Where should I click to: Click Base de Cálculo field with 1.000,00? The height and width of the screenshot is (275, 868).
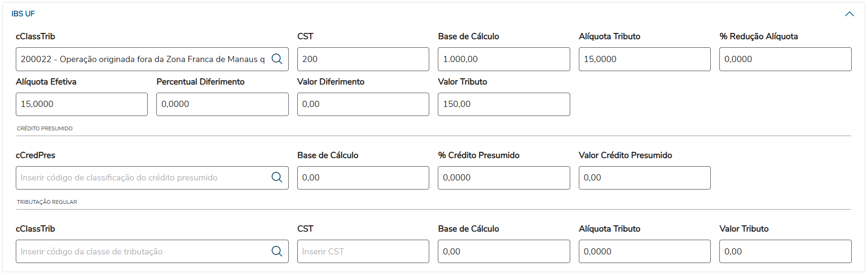(x=503, y=59)
